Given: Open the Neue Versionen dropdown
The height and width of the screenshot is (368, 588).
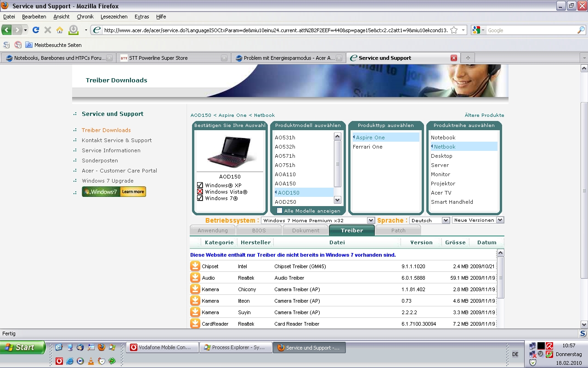Looking at the screenshot, I should (478, 220).
